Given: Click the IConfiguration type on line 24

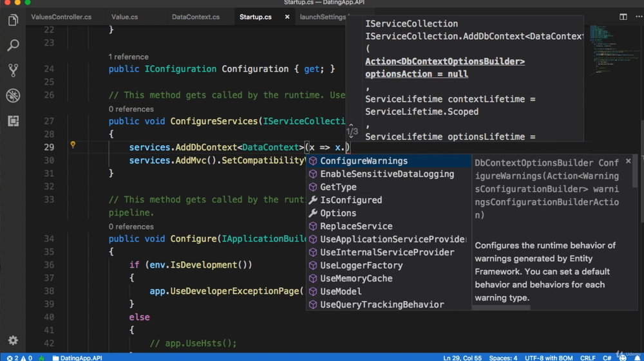Looking at the screenshot, I should (x=180, y=69).
